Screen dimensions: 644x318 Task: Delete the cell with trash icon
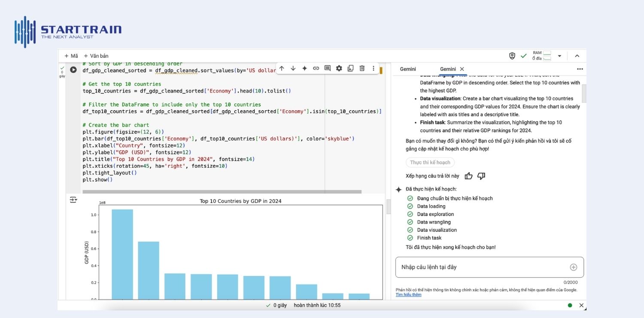pyautogui.click(x=362, y=68)
